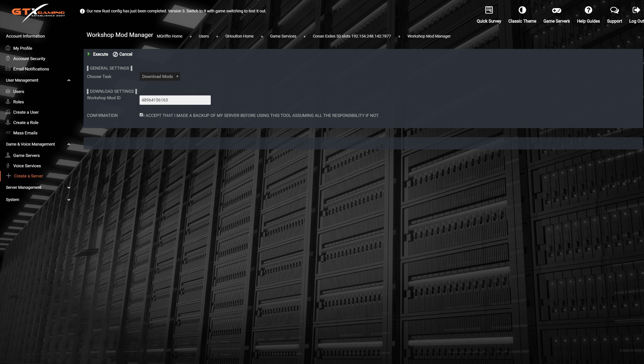The image size is (644, 364).
Task: Collapse the User Management section
Action: tap(69, 80)
